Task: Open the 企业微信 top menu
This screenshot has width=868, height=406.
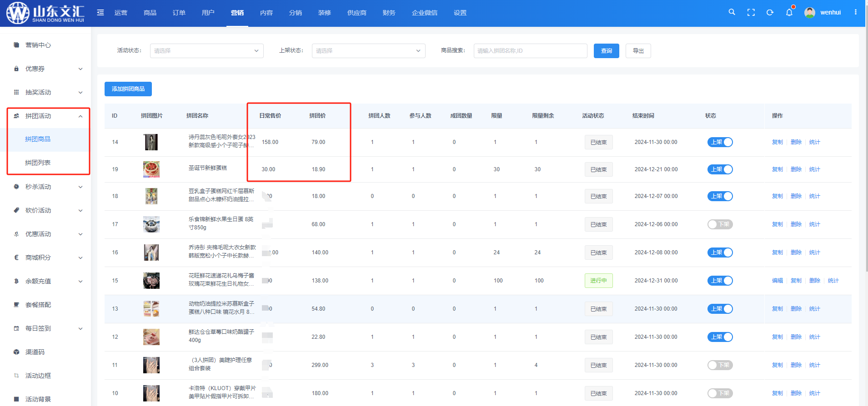Action: [424, 13]
